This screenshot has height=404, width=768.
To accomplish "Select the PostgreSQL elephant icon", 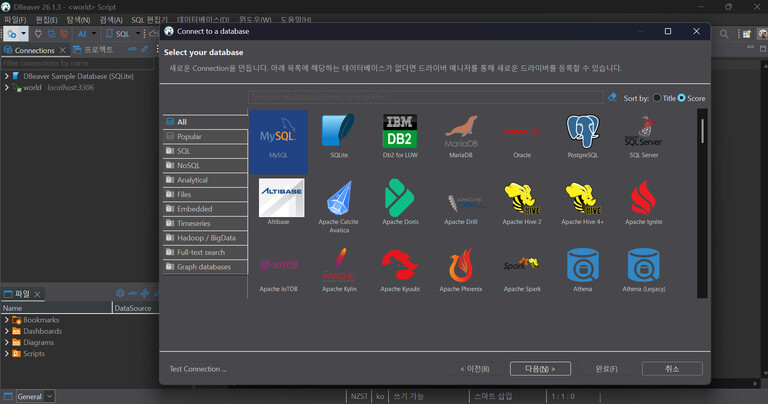I will tap(582, 131).
